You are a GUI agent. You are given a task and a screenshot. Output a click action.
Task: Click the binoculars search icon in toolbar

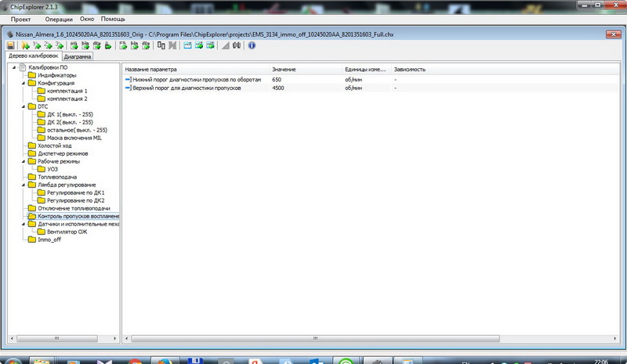point(238,46)
